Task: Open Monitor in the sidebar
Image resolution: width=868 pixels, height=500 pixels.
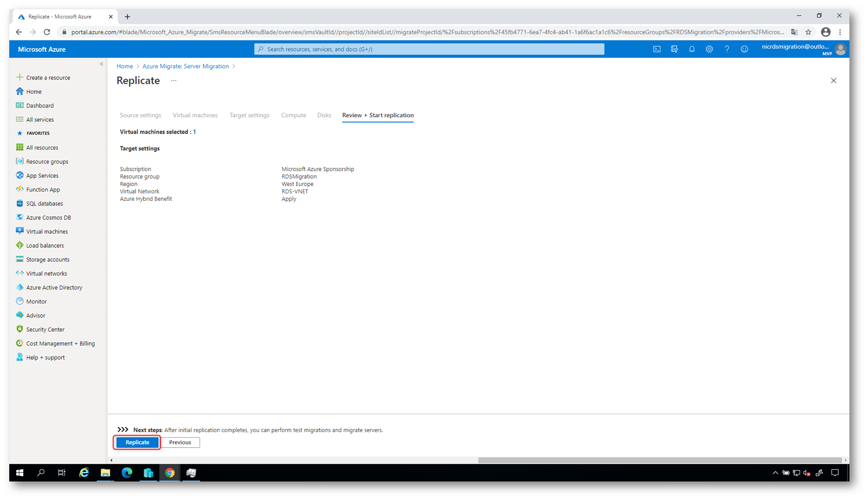Action: (36, 301)
